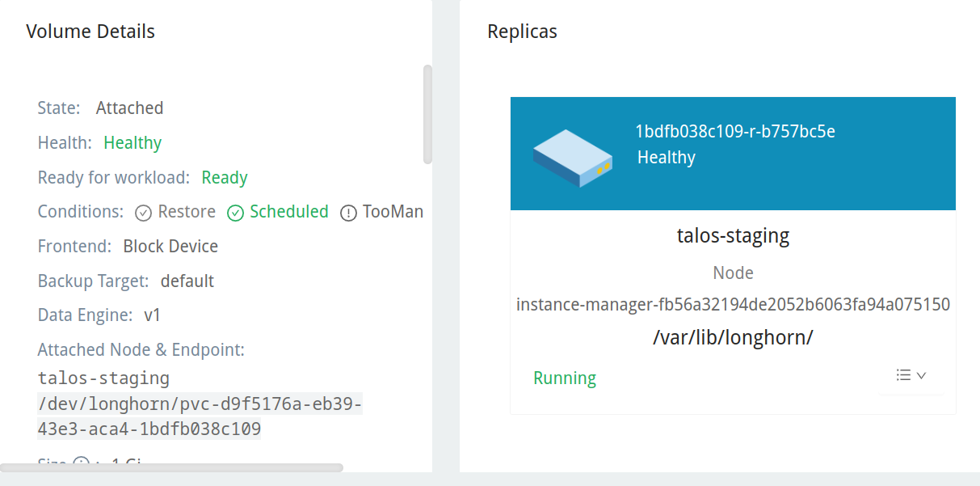This screenshot has width=980, height=486.
Task: Click the replica name 1bdfb038c109-r-b757bc5e
Action: click(x=735, y=132)
